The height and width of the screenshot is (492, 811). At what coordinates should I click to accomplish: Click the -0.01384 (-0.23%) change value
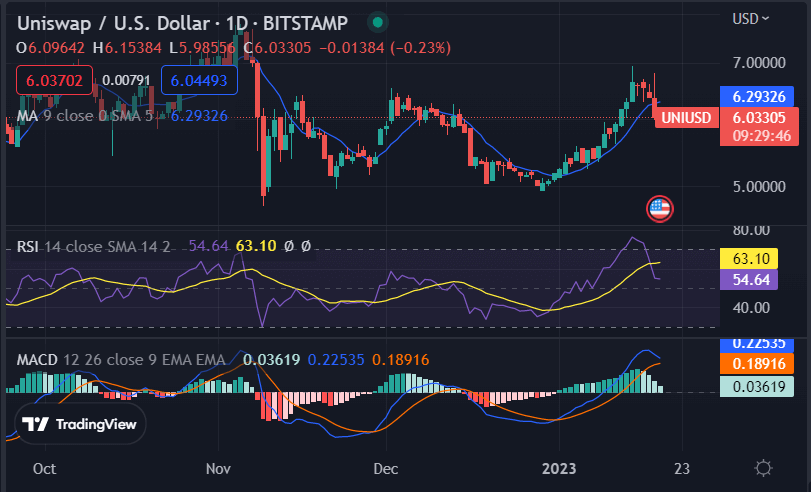coord(385,48)
